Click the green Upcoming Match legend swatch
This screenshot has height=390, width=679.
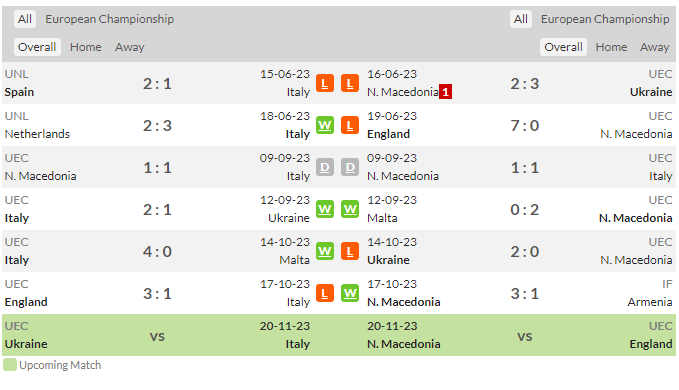[10, 365]
